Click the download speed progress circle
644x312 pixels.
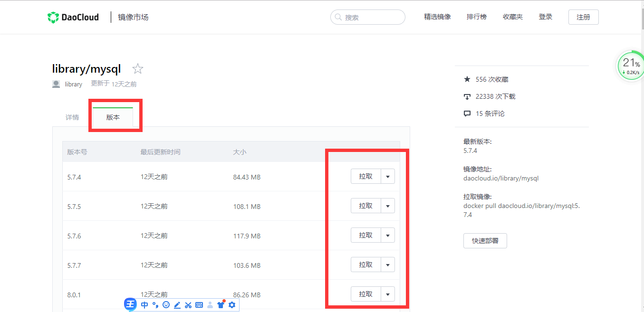630,66
